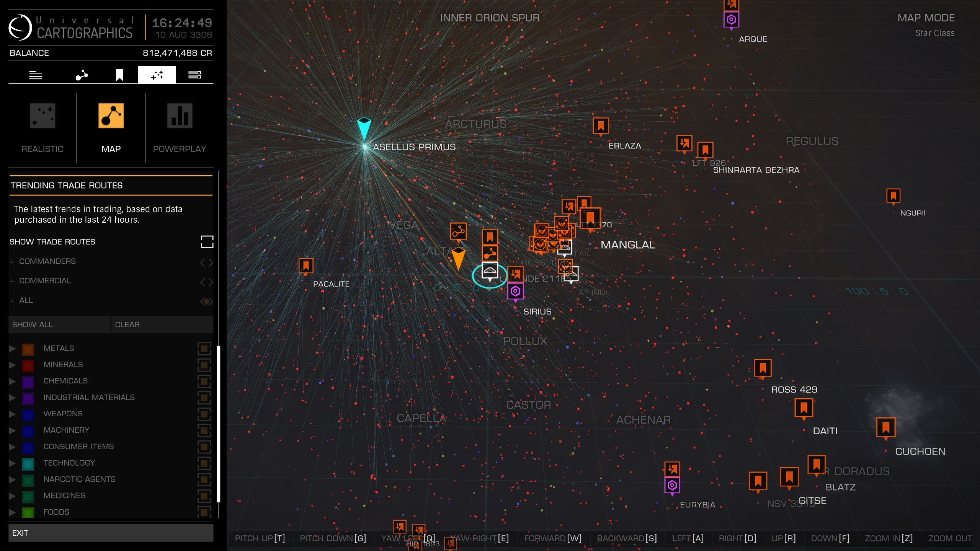Change the Commanders route arrows
980x551 pixels.
pos(207,262)
